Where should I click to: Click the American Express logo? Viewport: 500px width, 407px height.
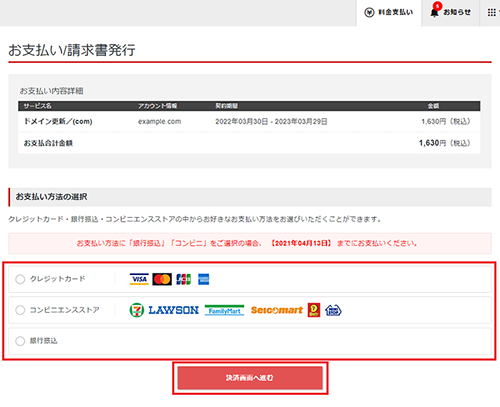click(203, 279)
